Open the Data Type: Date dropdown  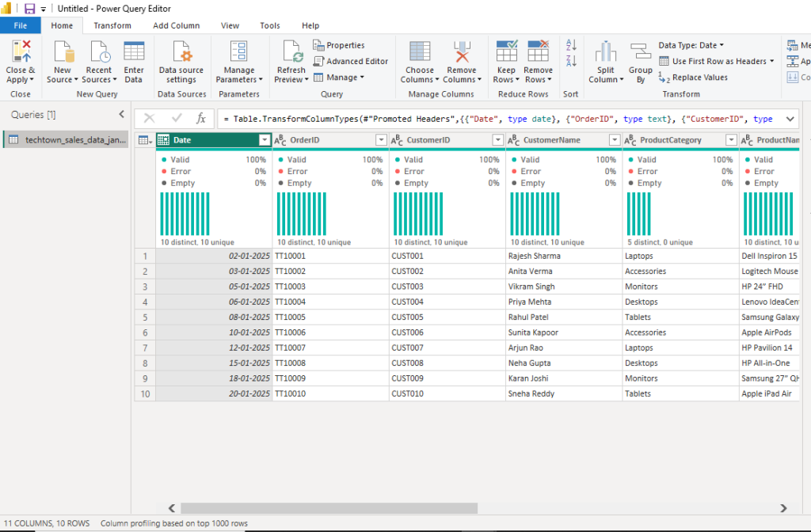691,45
